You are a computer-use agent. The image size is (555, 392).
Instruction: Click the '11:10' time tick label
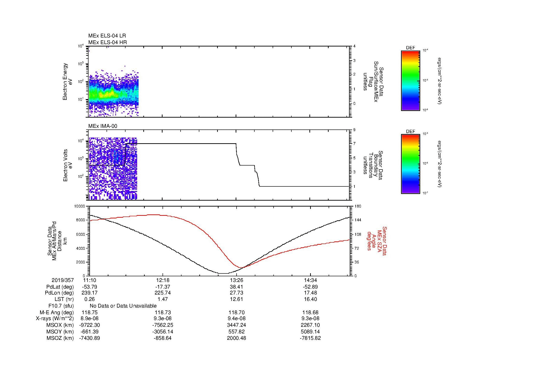point(89,280)
